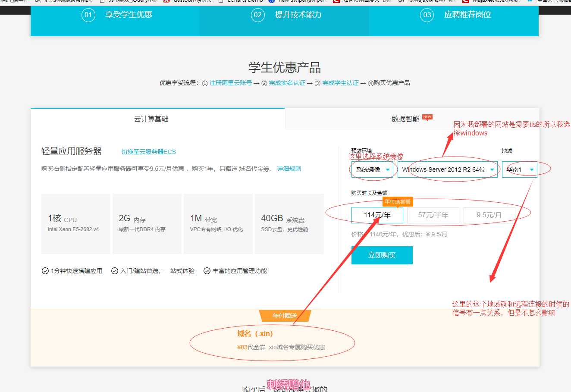Click the SSD云盘，更优性能 text
The image size is (571, 392).
point(285,229)
